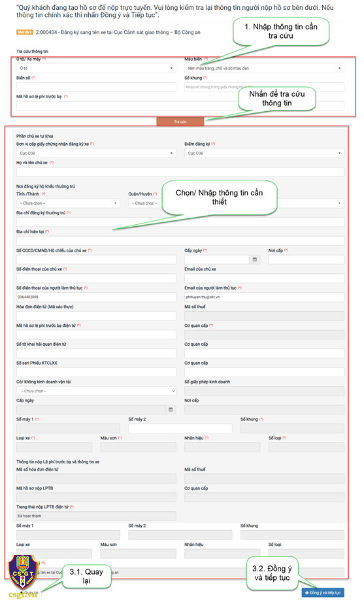Focus Số điện thoại của chủ xe field

96,278
